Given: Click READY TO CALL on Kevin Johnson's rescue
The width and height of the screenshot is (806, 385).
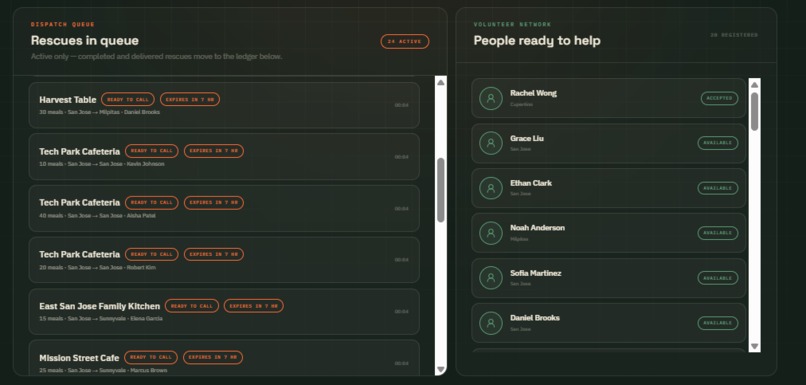Looking at the screenshot, I should [152, 151].
